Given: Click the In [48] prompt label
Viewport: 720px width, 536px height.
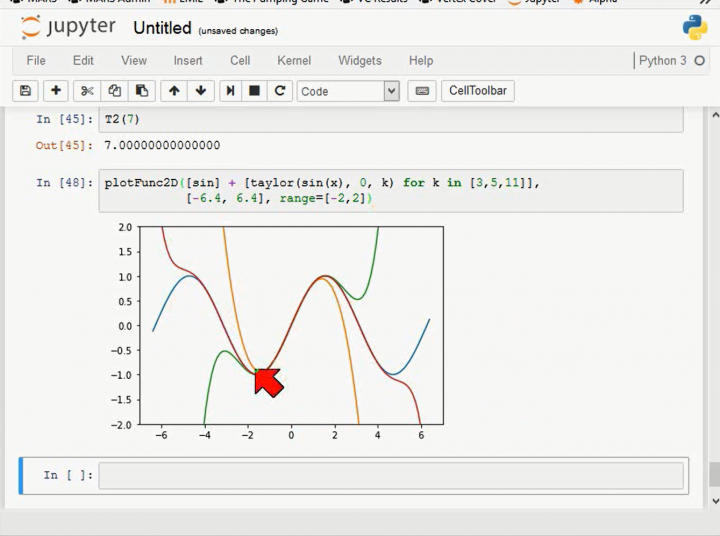Looking at the screenshot, I should (64, 183).
